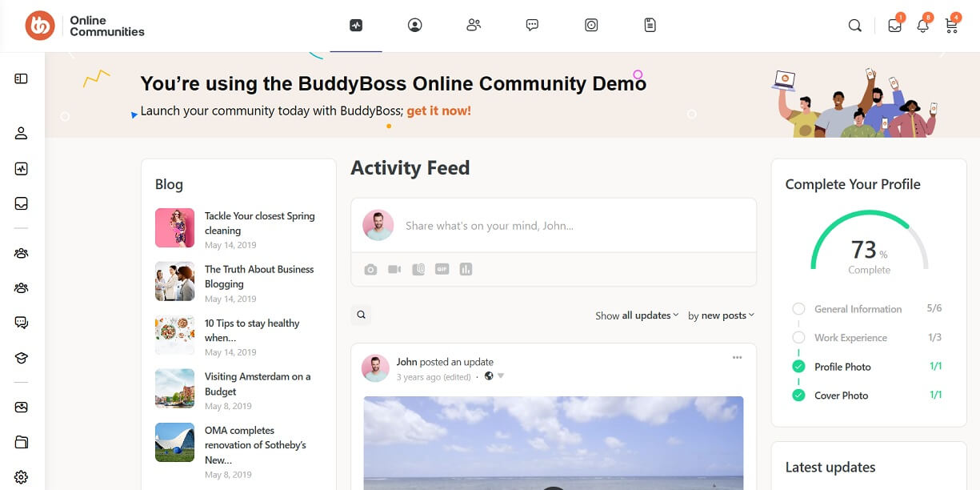Click thumbnail of 10 Tips healthy post
Viewport: 980px width, 490px height.
coord(174,335)
